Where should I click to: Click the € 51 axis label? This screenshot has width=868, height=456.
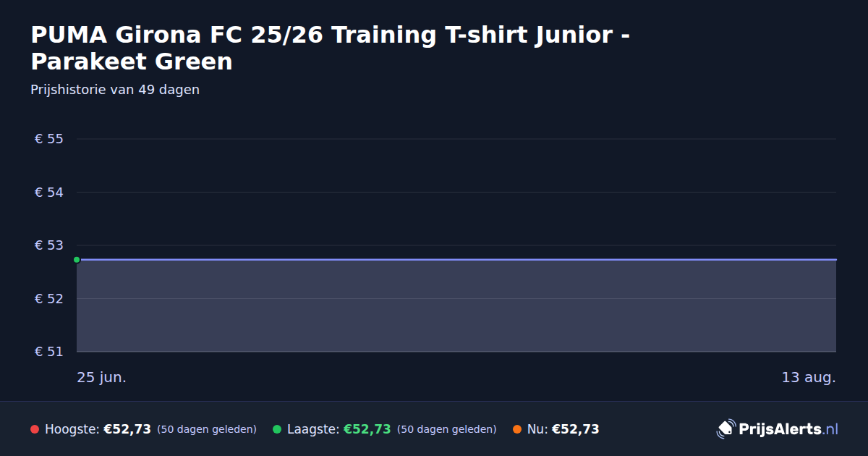49,352
